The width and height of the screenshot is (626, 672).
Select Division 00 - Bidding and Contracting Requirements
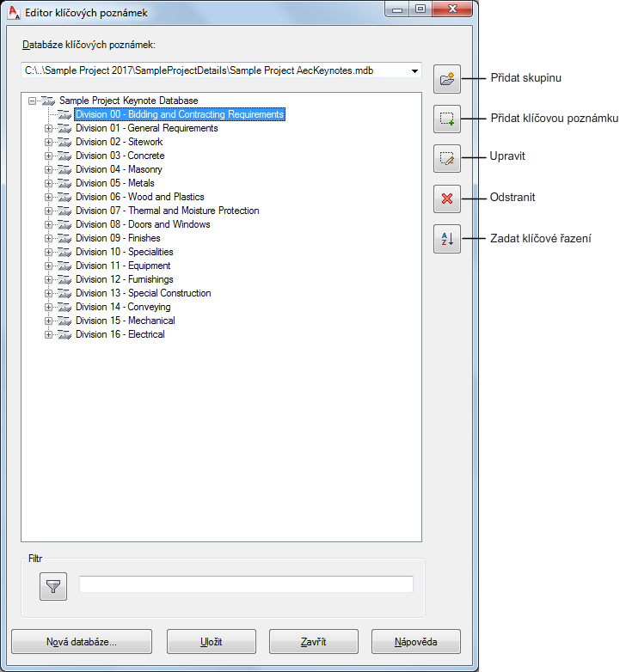tap(180, 114)
